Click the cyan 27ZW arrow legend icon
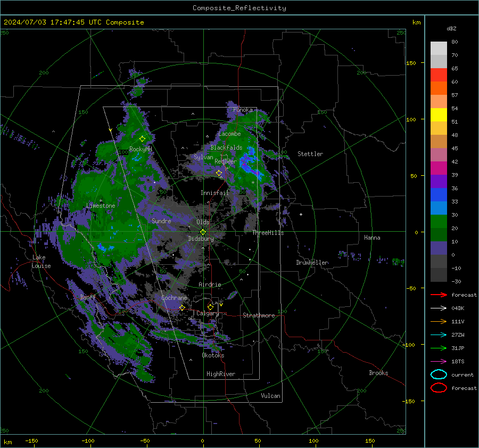 tap(439, 335)
